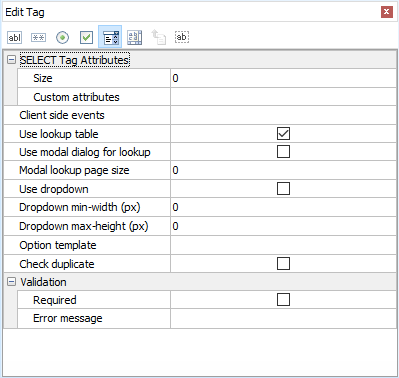Choose the Checkbox tag icon in toolbar
Viewport: 399px width, 378px height.
86,37
